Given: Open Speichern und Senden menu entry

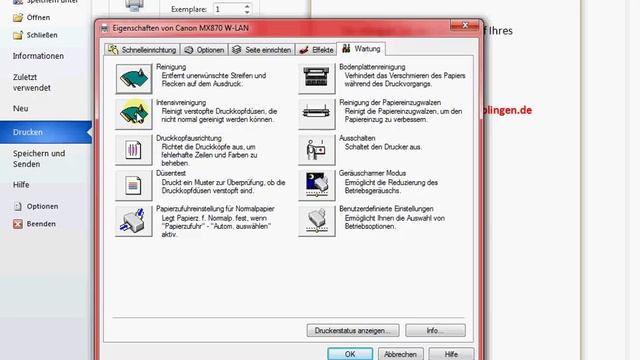Looking at the screenshot, I should click(x=39, y=159).
